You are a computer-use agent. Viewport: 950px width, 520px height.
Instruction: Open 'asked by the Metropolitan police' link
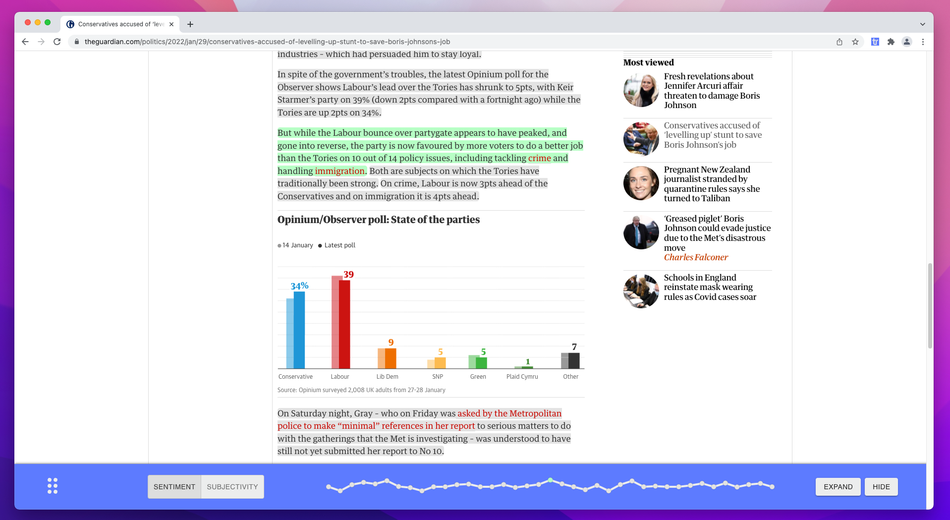click(x=419, y=419)
